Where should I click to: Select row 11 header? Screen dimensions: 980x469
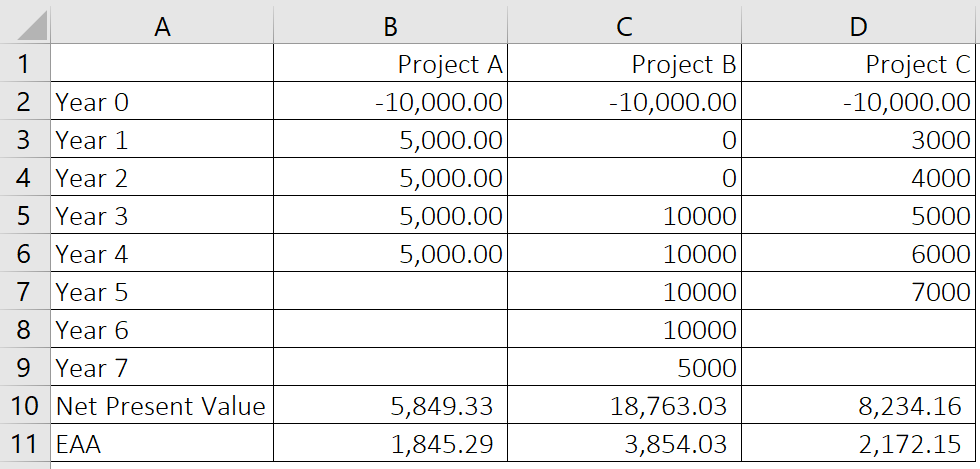[x=25, y=444]
